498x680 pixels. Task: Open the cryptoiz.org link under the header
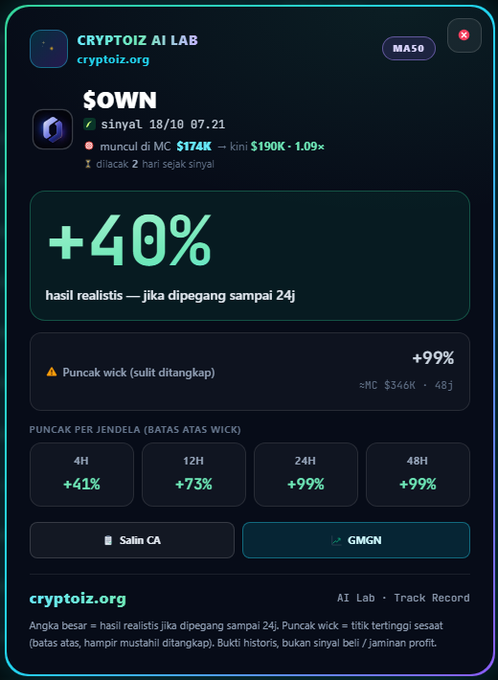pyautogui.click(x=113, y=59)
